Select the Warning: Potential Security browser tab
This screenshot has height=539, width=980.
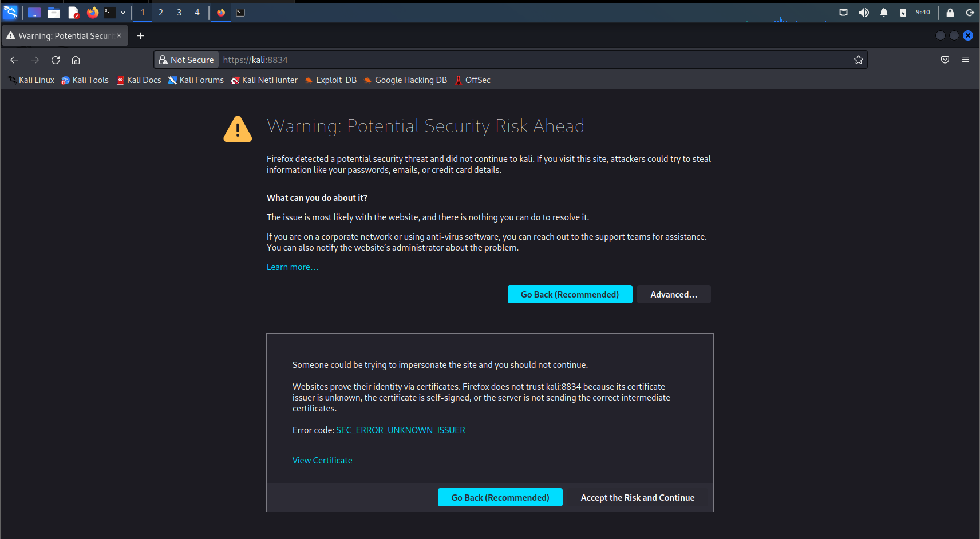click(x=65, y=35)
